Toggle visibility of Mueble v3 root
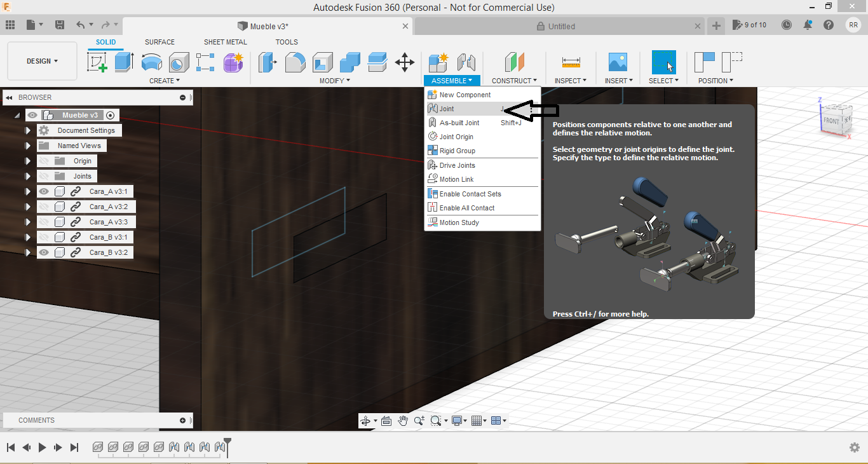Viewport: 868px width, 464px height. 32,115
